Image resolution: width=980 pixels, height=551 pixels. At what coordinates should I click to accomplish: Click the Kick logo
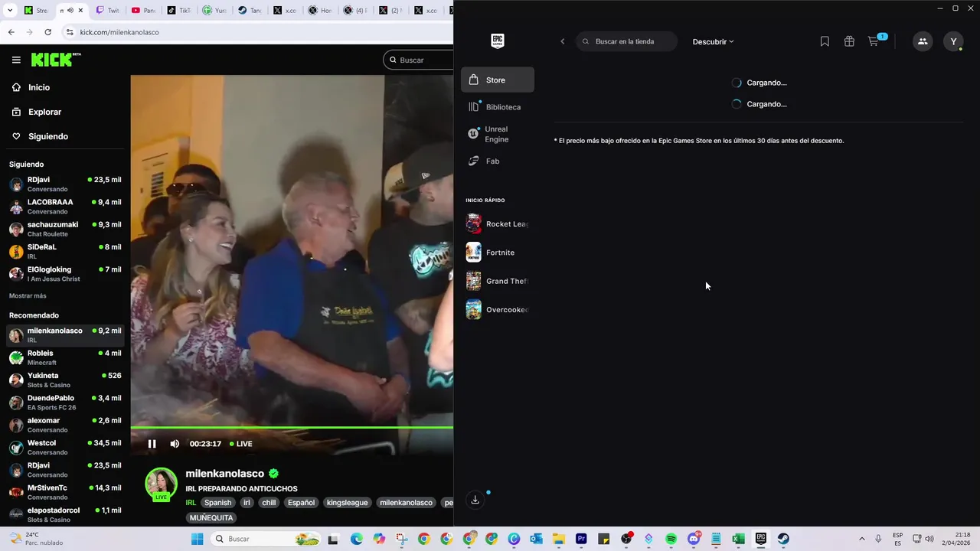(x=55, y=60)
